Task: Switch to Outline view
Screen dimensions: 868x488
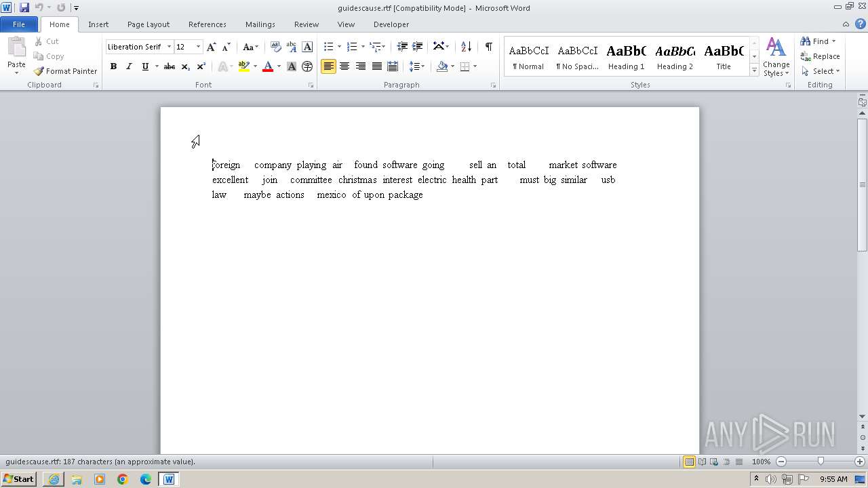Action: (x=726, y=462)
